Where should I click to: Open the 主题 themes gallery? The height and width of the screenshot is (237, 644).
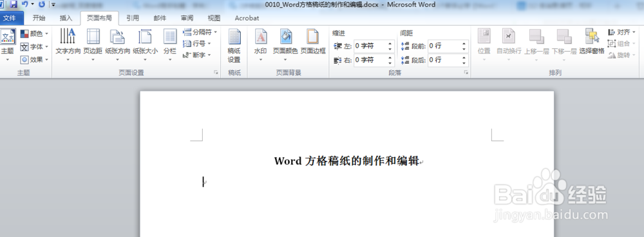click(x=7, y=45)
